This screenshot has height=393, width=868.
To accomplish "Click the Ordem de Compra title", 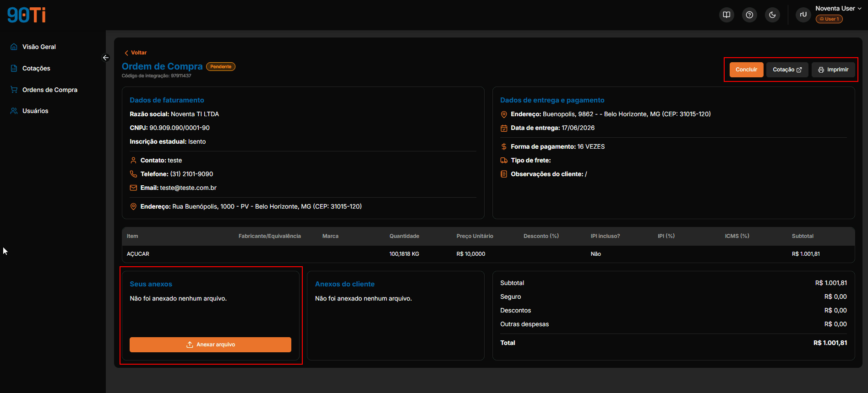I will (x=162, y=66).
